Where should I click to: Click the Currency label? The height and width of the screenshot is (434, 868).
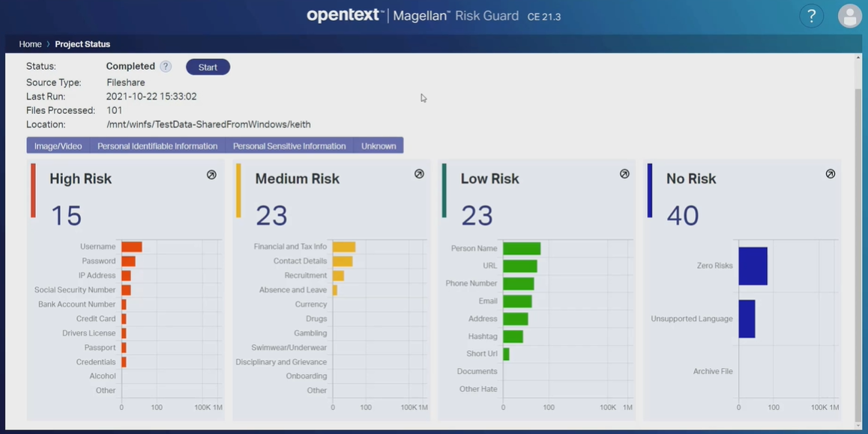pos(311,304)
